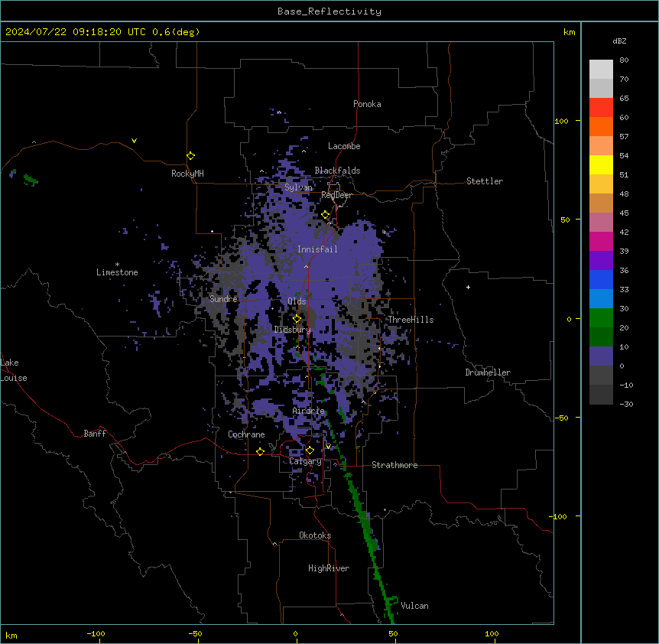Select the red legend swatch between 65 and 60

click(x=601, y=108)
